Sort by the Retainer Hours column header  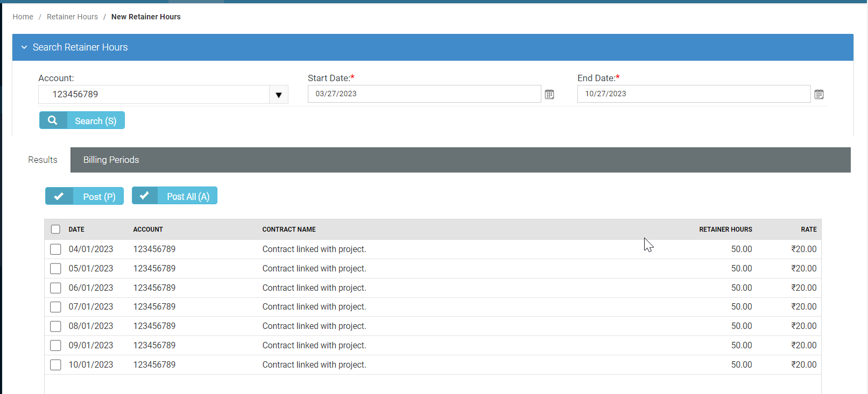click(725, 230)
